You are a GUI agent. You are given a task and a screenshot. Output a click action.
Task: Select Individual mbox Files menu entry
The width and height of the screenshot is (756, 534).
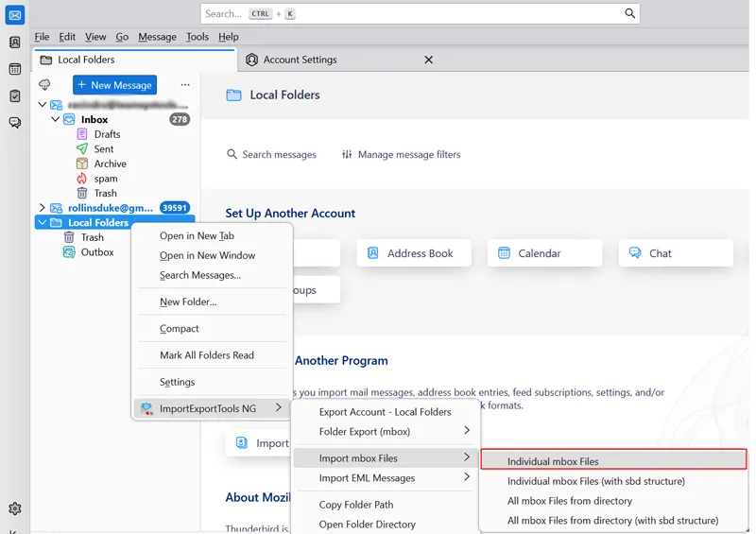click(x=612, y=461)
